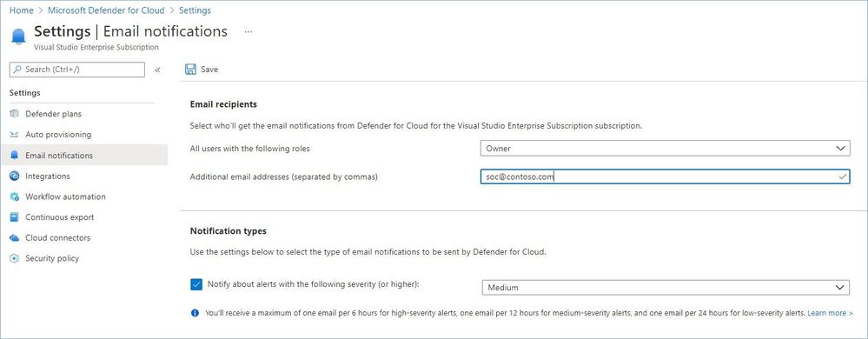Select the Auto provisioning icon
This screenshot has width=868, height=339.
15,135
